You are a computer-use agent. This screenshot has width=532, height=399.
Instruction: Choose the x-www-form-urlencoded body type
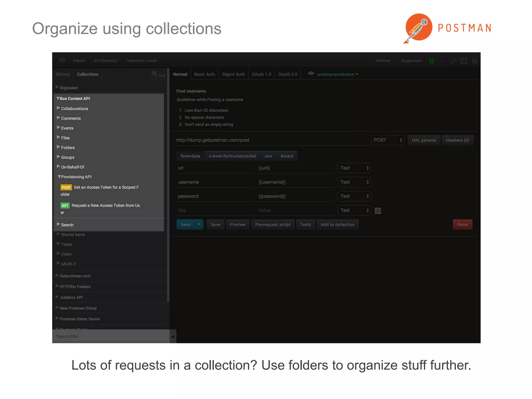click(x=232, y=156)
